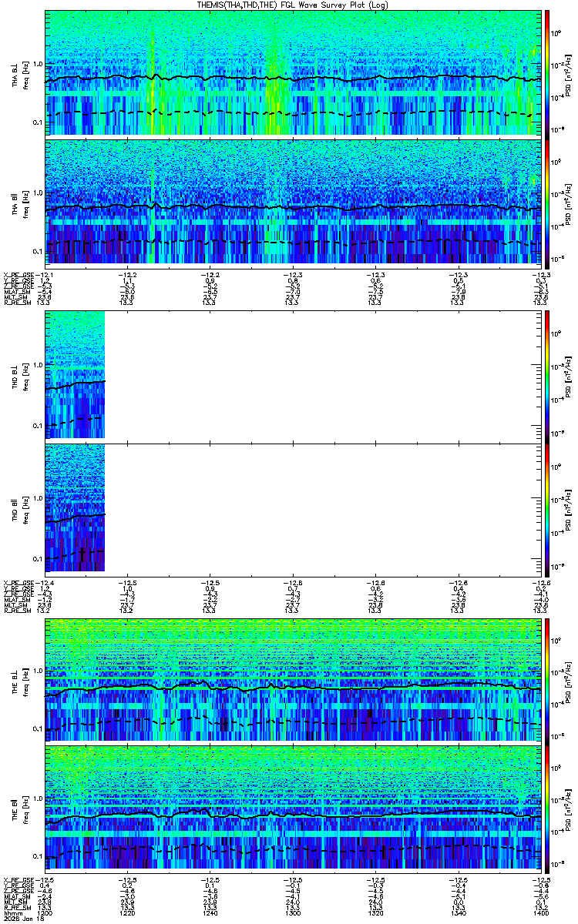This screenshot has width=578, height=924.
Task: Select the THA BII axis label
Action: 15,203
